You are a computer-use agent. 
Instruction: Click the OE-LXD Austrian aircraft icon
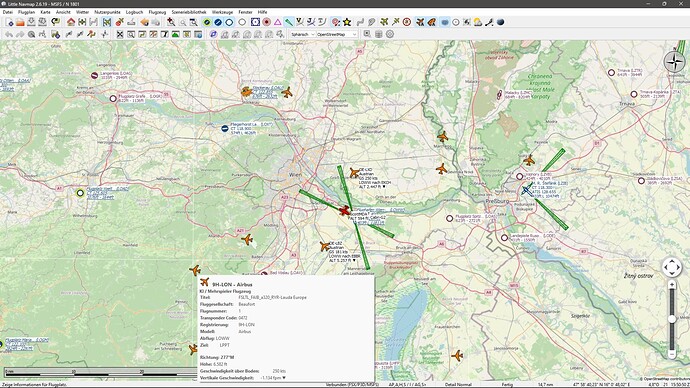pos(354,173)
